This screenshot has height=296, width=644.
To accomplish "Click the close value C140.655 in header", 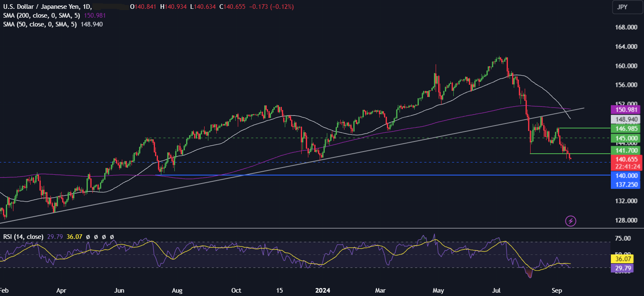I will coord(232,7).
